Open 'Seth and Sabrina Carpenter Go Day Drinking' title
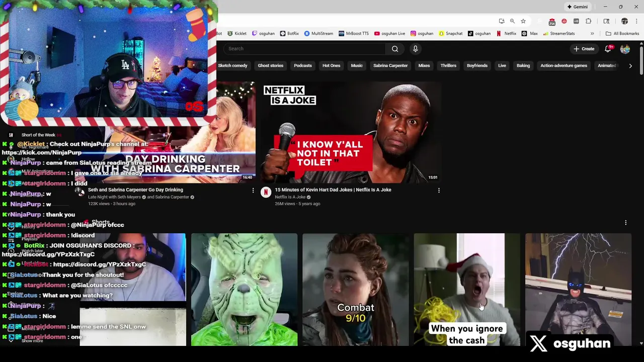 tap(135, 190)
